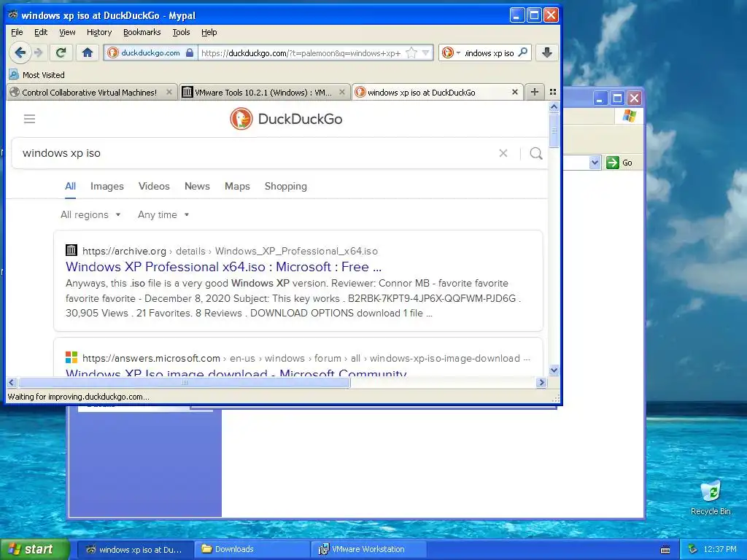This screenshot has height=560, width=747.
Task: Switch to Videos results
Action: click(154, 186)
